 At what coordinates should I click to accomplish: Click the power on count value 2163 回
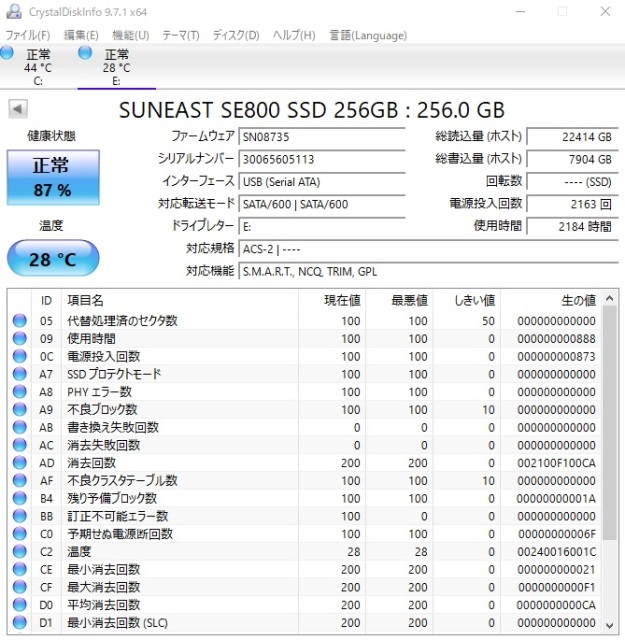572,204
